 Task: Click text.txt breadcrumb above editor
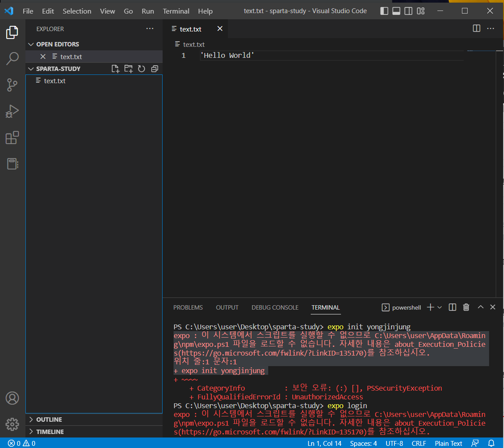[190, 44]
